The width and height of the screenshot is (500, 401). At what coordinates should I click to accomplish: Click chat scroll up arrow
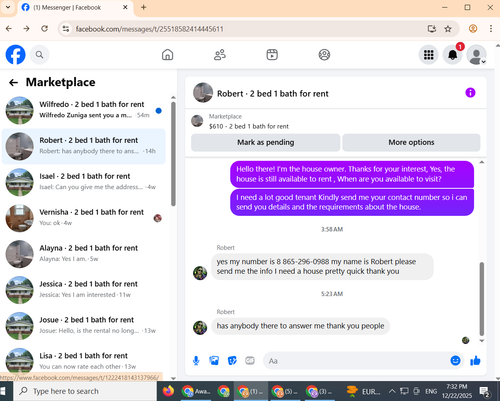click(481, 162)
